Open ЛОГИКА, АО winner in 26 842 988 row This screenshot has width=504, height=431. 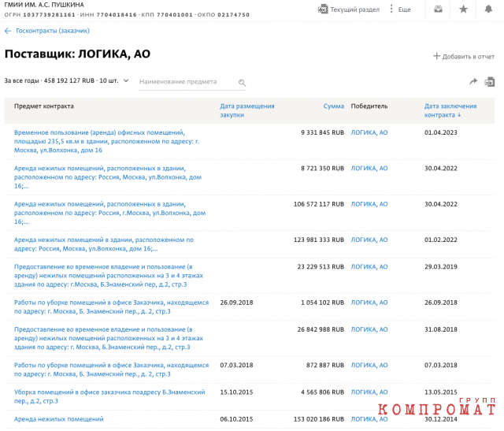(x=369, y=329)
